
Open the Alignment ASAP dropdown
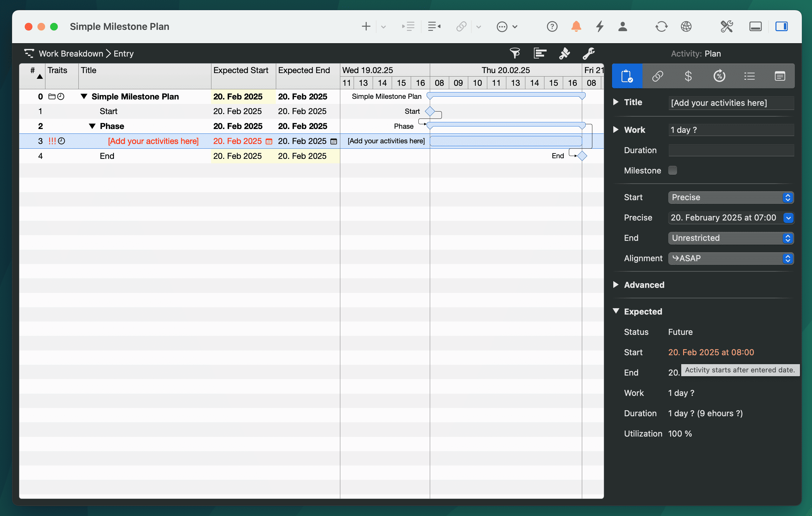tap(730, 259)
